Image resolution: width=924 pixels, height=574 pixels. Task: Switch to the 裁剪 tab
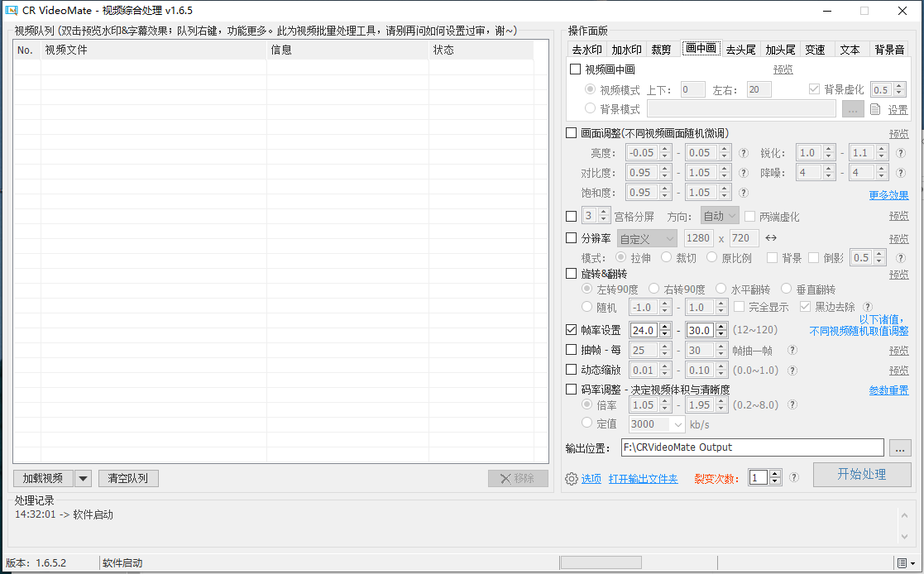[x=661, y=50]
